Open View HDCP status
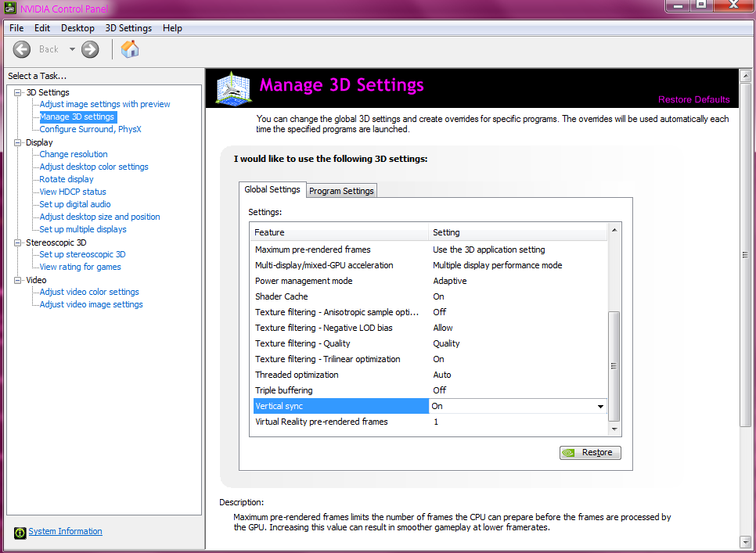756x553 pixels. 73,192
